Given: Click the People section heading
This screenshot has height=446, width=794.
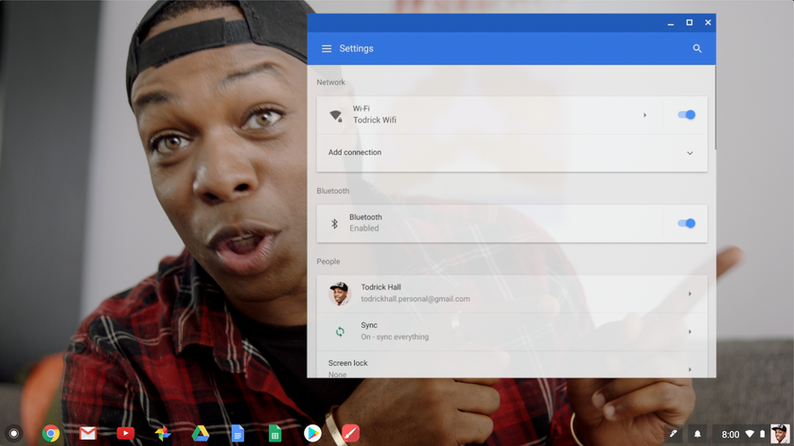Looking at the screenshot, I should tap(328, 262).
